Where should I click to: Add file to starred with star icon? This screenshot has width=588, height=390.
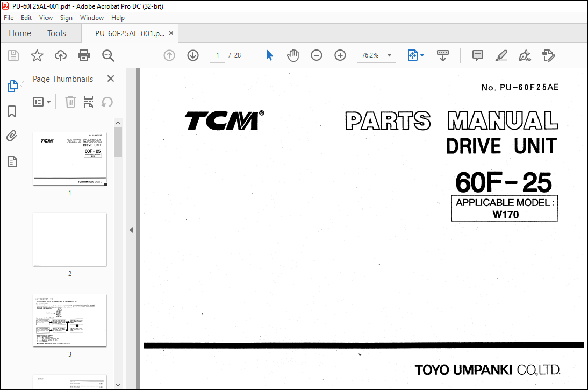pos(37,55)
